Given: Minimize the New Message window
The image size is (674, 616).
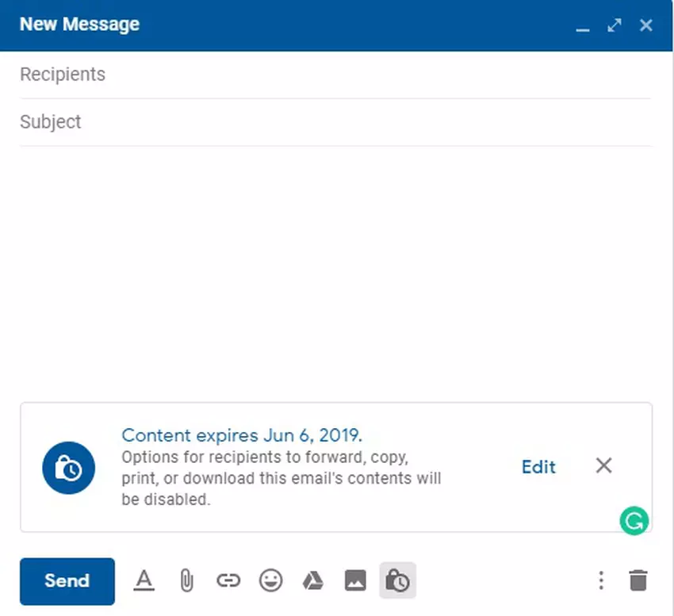Looking at the screenshot, I should pyautogui.click(x=583, y=26).
